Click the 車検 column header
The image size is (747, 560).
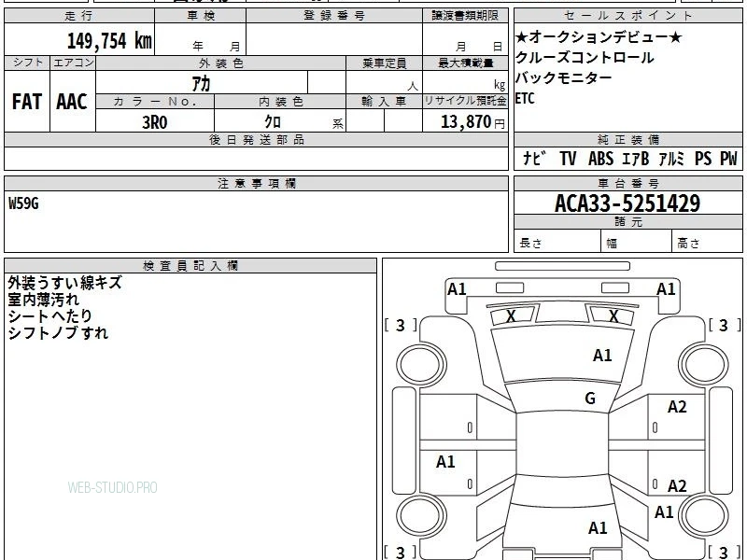(201, 15)
